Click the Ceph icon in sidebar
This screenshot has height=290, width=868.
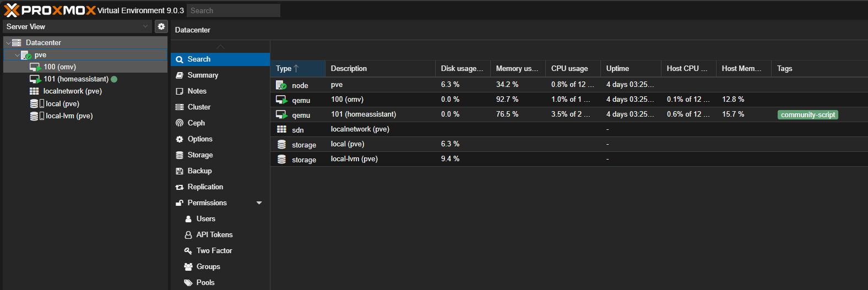click(180, 123)
